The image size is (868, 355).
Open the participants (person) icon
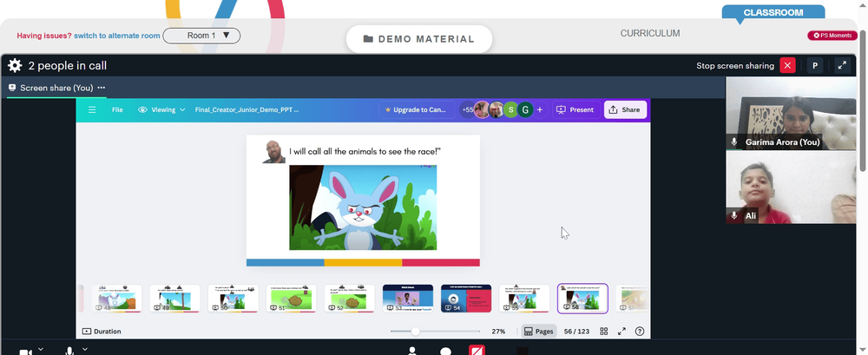(x=411, y=351)
